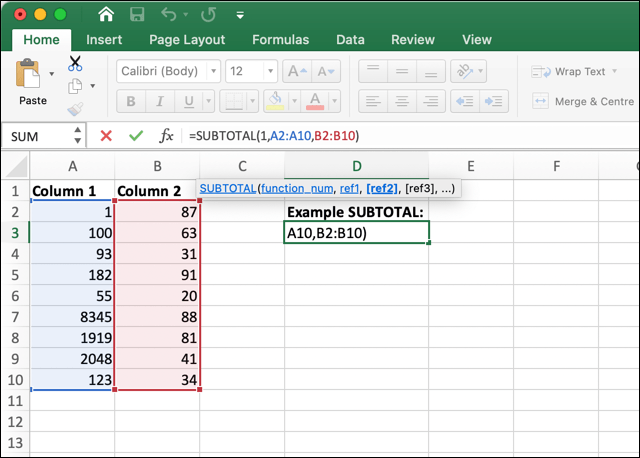640x458 pixels.
Task: Apply the yellow Fill Colour bucket
Action: (276, 101)
